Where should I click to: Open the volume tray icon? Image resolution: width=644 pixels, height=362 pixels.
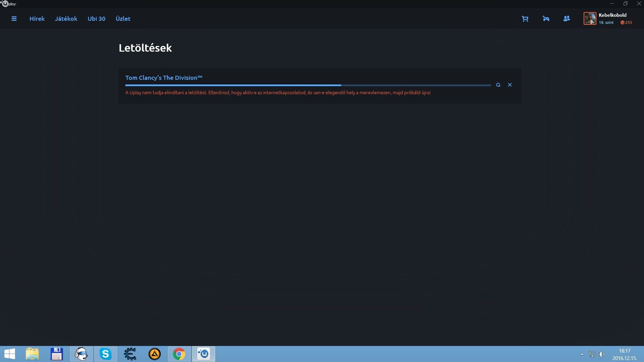pyautogui.click(x=602, y=354)
